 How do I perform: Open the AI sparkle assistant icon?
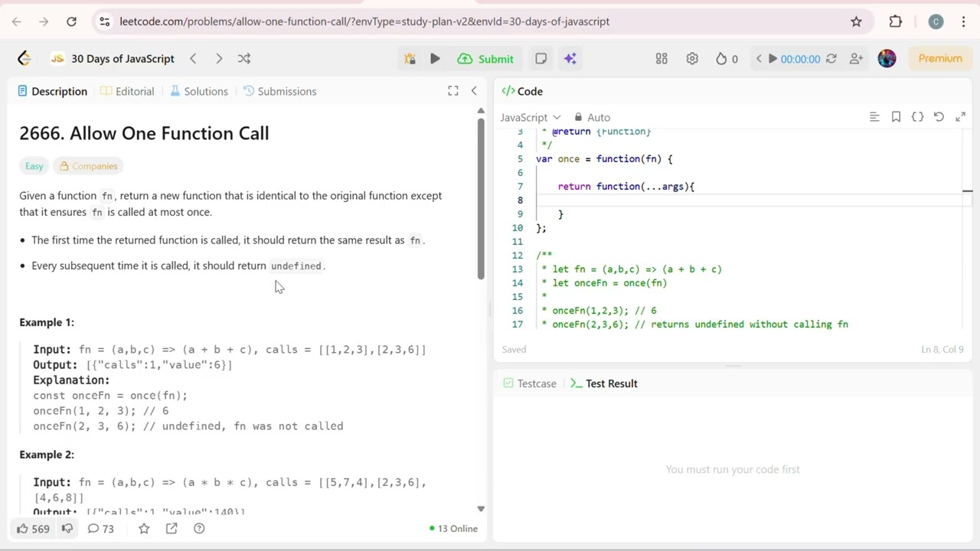570,59
